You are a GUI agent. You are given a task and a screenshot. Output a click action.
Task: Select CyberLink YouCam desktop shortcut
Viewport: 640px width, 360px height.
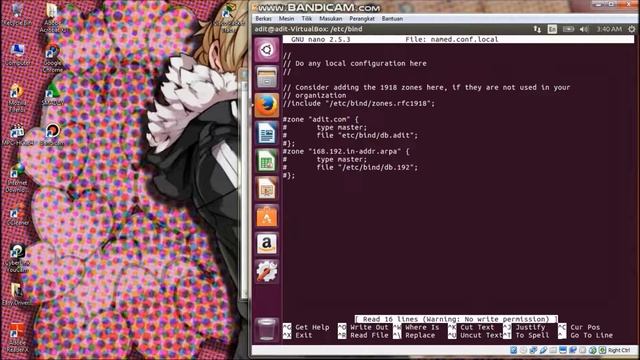tap(17, 258)
